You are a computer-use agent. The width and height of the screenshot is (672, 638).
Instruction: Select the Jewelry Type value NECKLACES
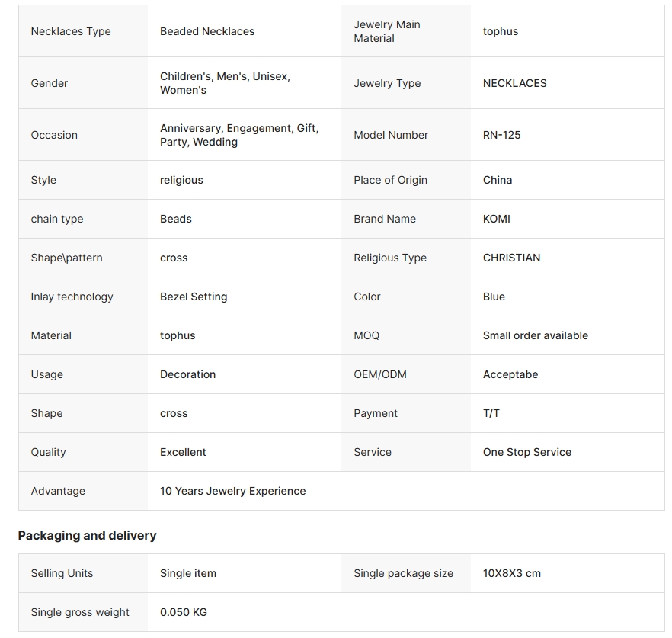click(x=515, y=83)
